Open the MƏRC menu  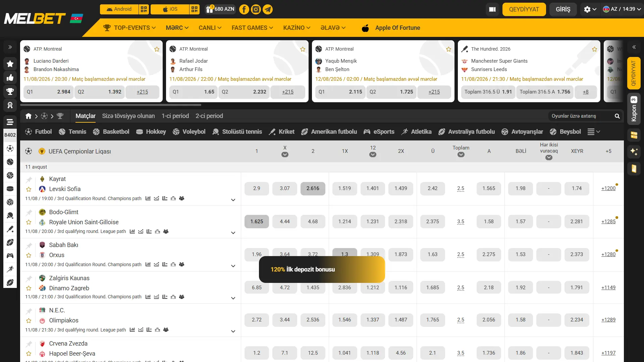(x=177, y=28)
